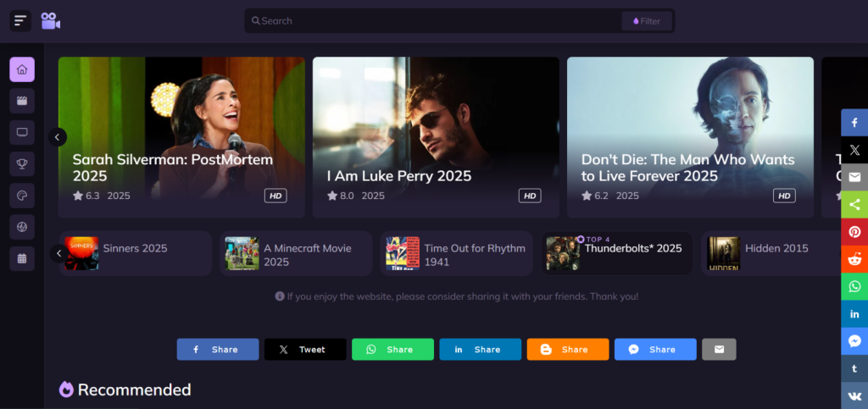Open the trophy sidebar icon
This screenshot has width=868, height=409.
[22, 163]
